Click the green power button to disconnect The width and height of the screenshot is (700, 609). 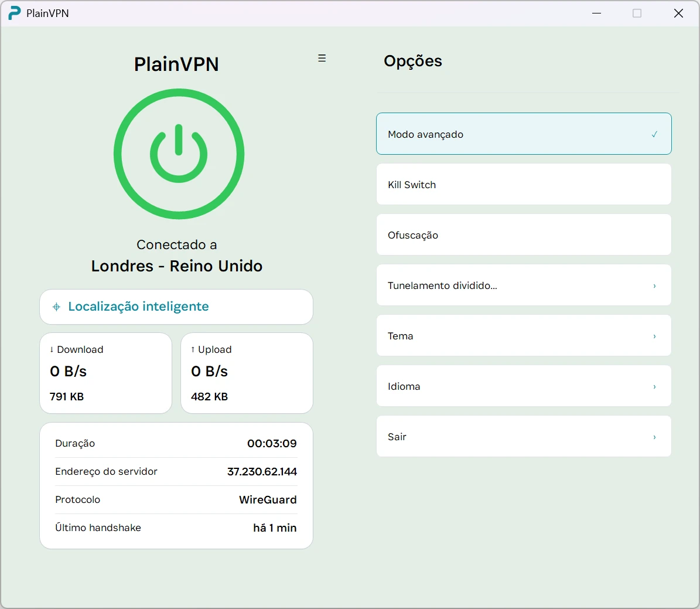coord(179,154)
